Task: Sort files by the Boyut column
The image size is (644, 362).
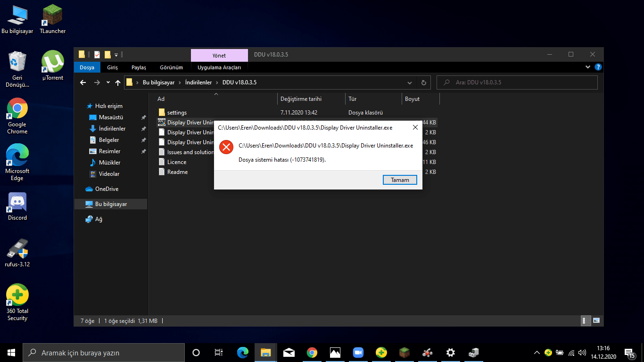Action: tap(421, 99)
